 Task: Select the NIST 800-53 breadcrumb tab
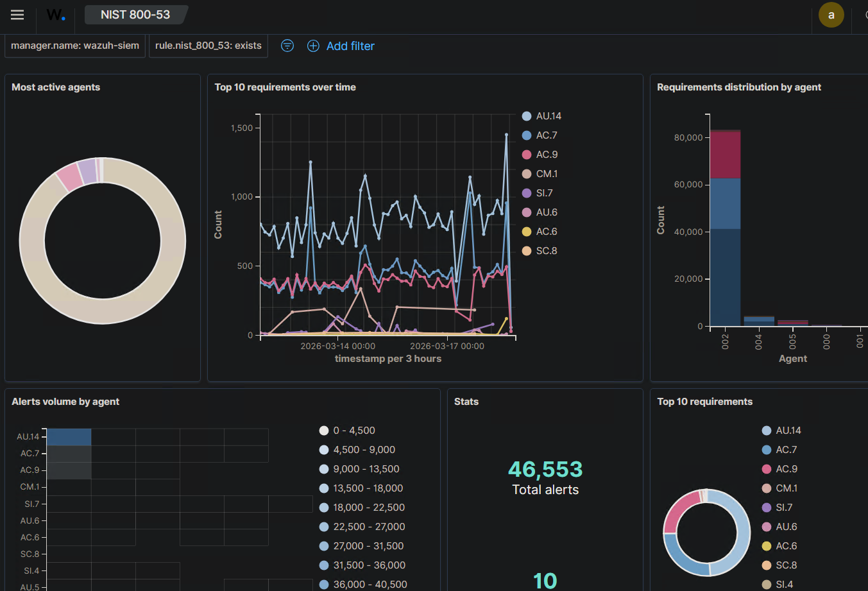135,14
